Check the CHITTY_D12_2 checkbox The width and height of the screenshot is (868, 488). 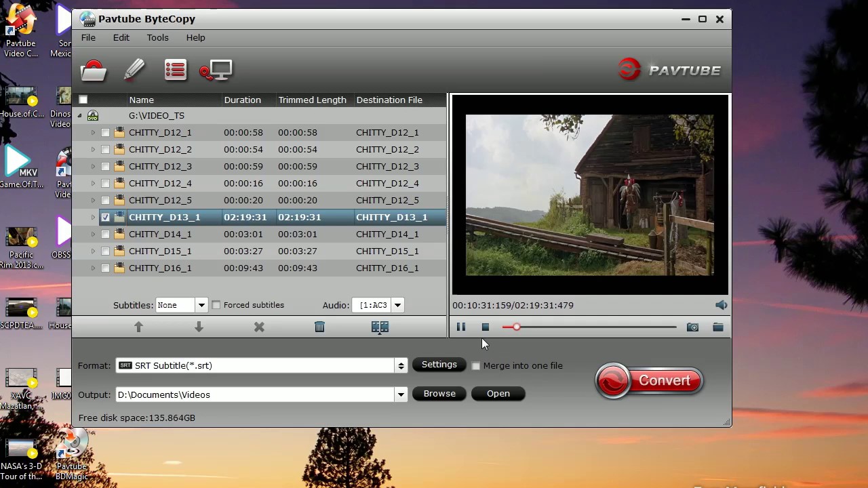[x=105, y=149]
